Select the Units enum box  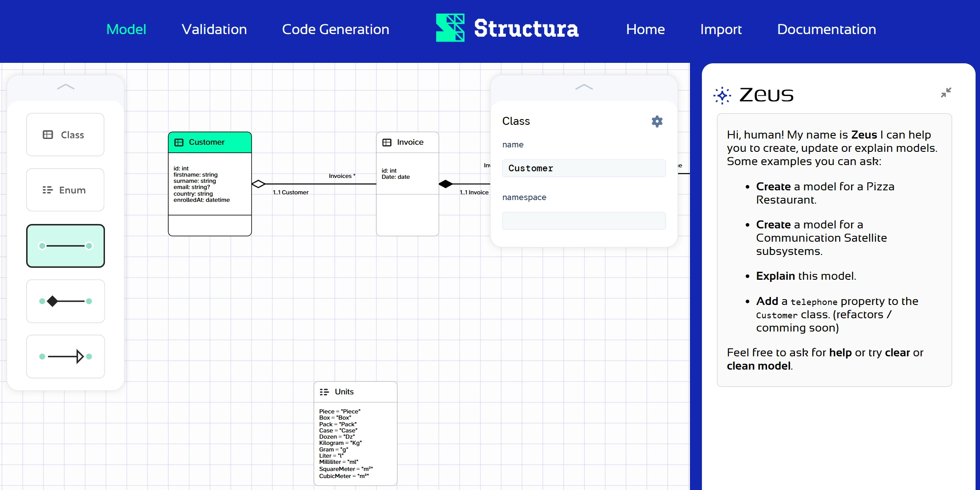355,392
